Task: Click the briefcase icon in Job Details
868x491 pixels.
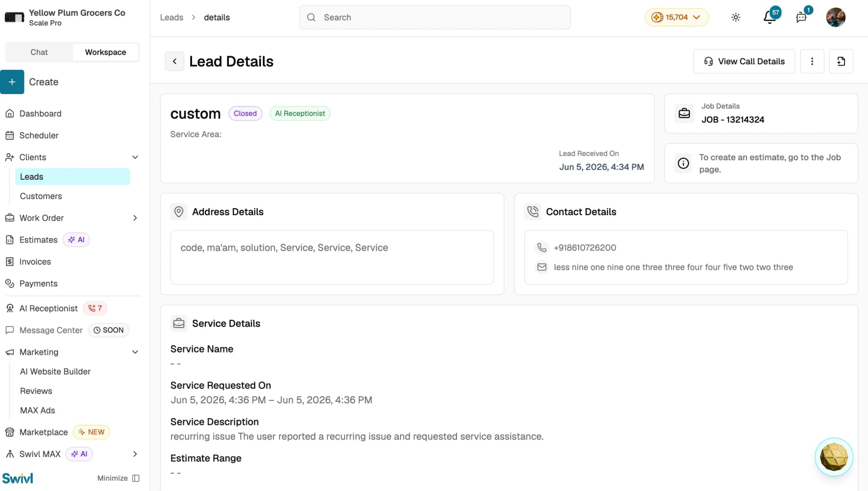Action: click(x=684, y=113)
